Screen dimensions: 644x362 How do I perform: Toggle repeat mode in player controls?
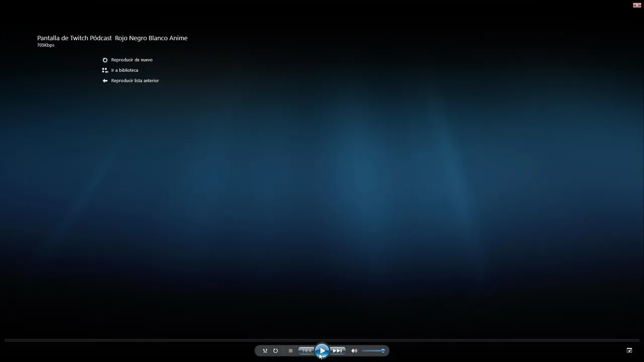point(275,351)
